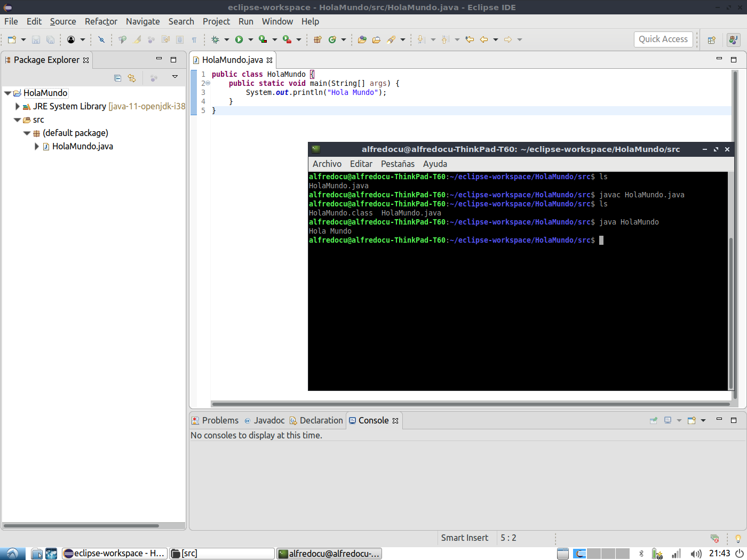Click the Save All toolbar icon
Screen dimensions: 747x560
tap(50, 39)
